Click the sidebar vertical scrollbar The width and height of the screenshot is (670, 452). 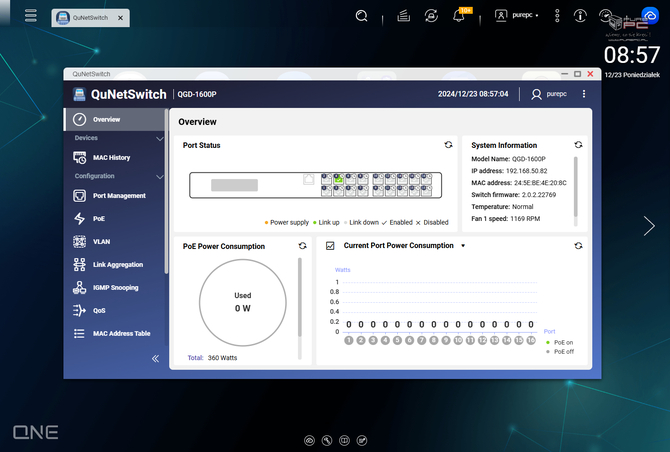(x=166, y=191)
